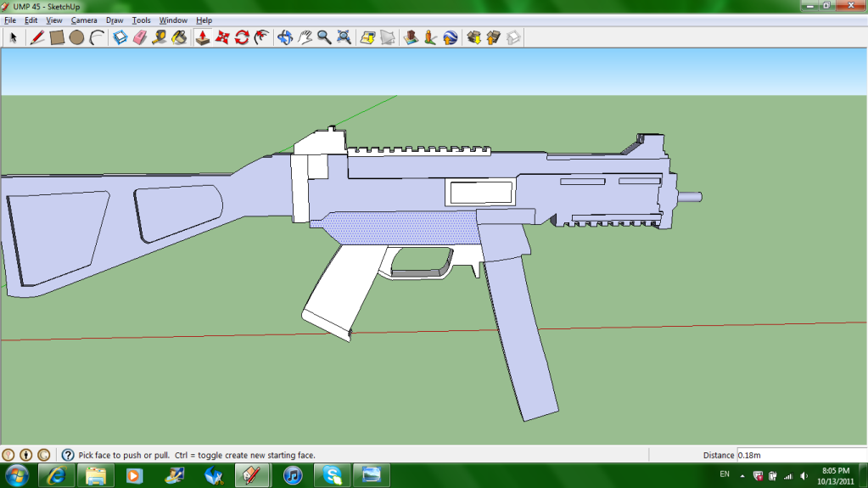868x488 pixels.
Task: Activate the Tape Measure tool
Action: (160, 37)
